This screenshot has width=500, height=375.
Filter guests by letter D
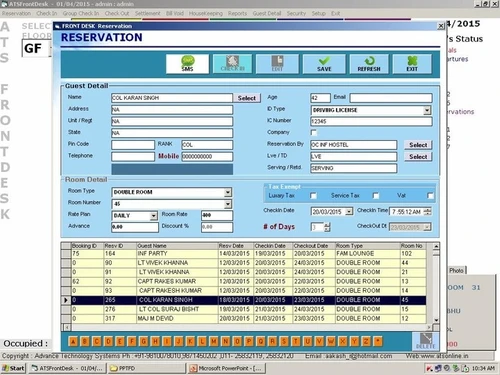pos(108,341)
